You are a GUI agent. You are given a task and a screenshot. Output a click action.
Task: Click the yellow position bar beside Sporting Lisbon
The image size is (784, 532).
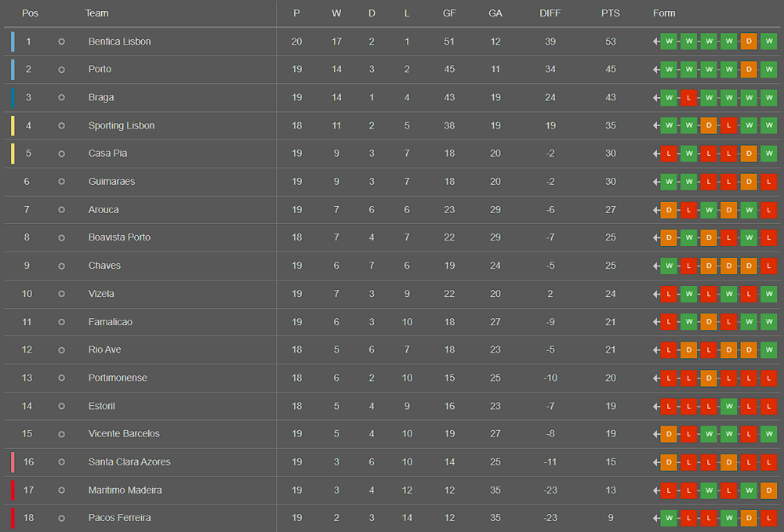13,126
